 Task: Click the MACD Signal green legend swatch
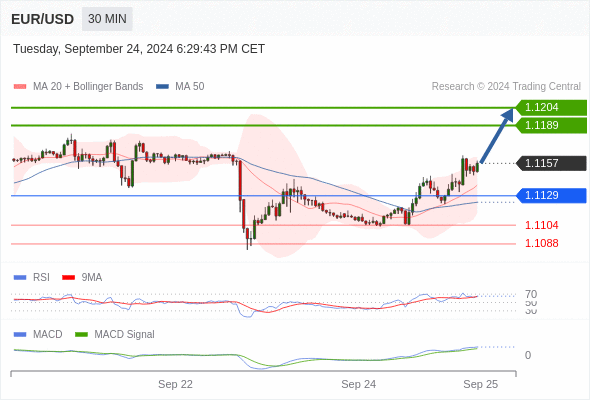[81, 335]
